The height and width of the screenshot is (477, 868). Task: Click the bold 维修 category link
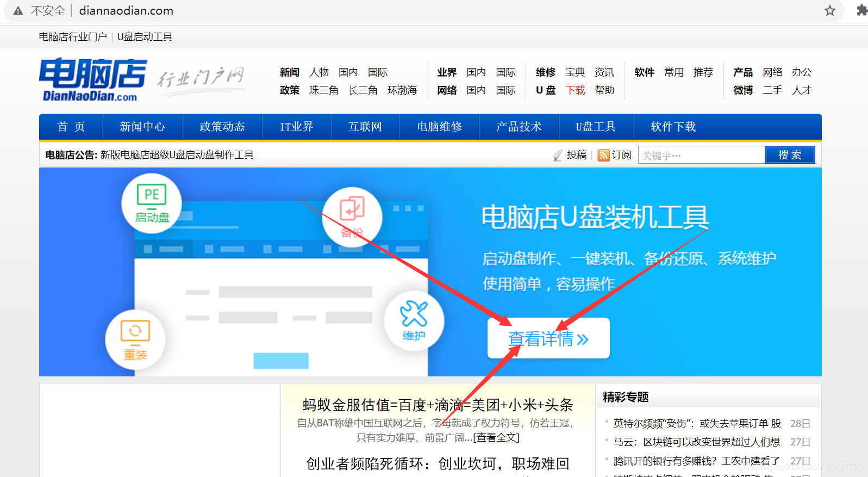(x=546, y=72)
